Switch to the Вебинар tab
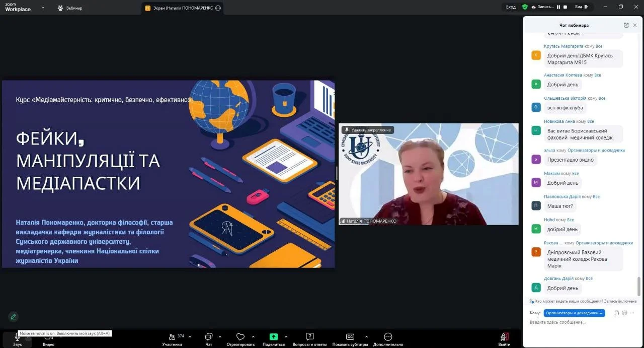Screen dimensions: 644x348 tap(70, 8)
